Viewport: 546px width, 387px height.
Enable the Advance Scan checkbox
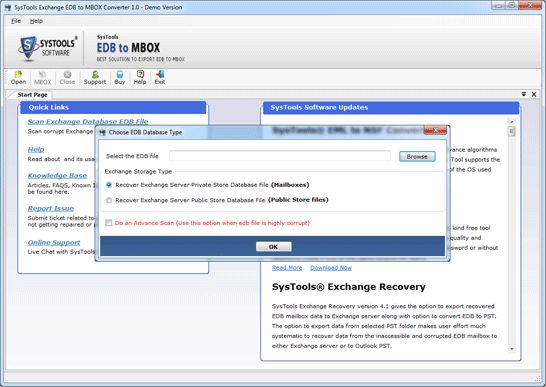[x=109, y=223]
